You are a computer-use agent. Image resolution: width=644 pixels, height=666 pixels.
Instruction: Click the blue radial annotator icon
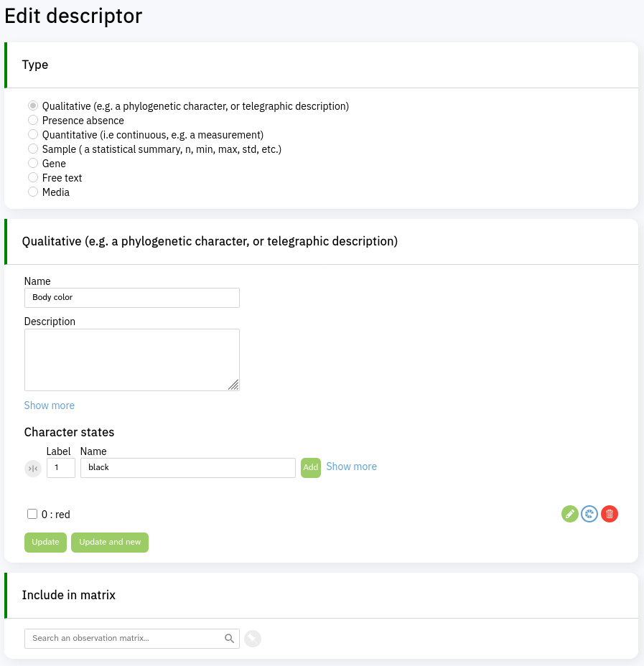coord(589,514)
